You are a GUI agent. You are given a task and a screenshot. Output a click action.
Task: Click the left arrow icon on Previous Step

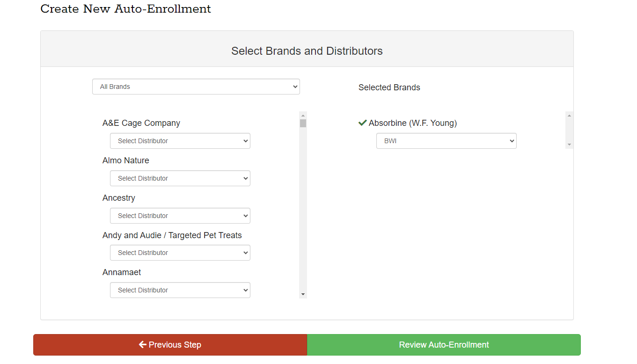pos(143,345)
